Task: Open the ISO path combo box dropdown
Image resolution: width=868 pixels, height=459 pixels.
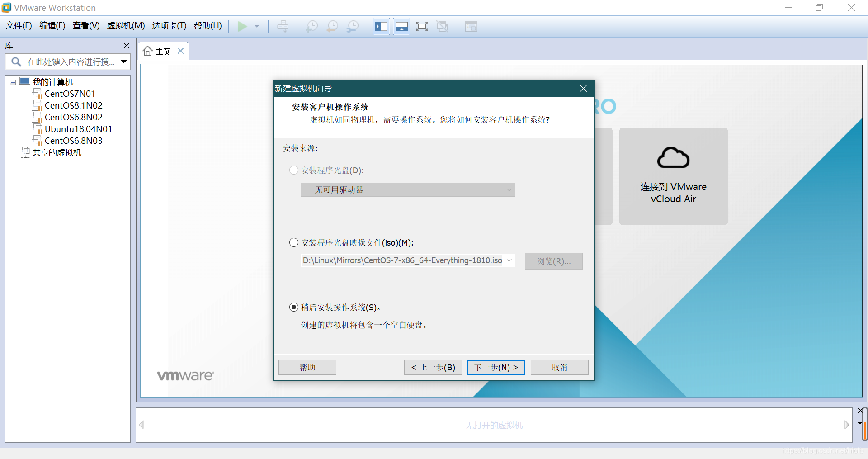Action: click(x=509, y=260)
